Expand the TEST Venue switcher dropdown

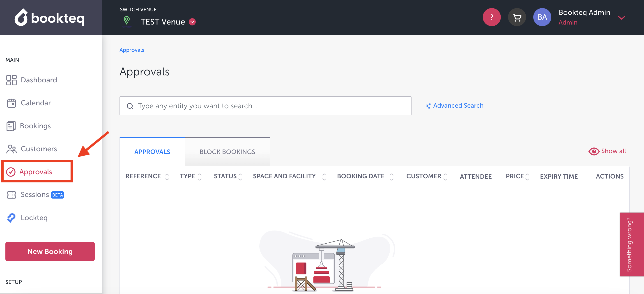tap(192, 22)
